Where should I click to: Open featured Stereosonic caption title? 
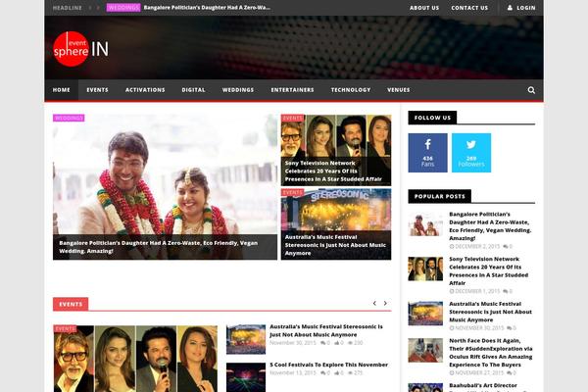point(335,245)
